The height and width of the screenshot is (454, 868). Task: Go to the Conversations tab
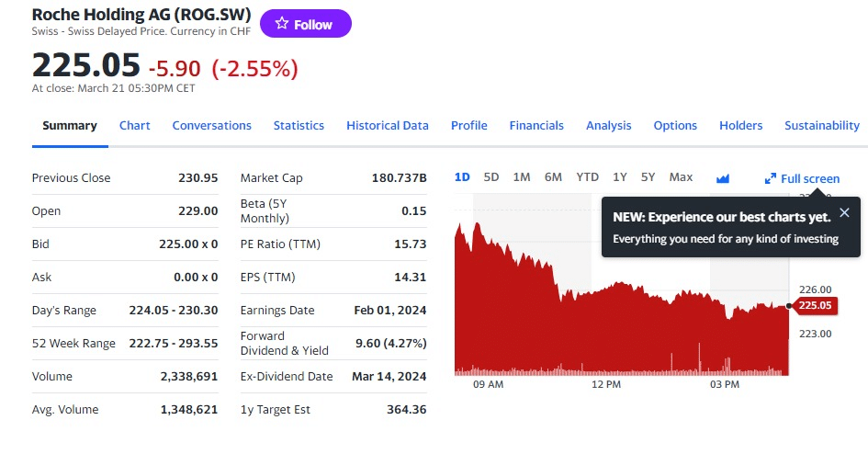point(211,126)
